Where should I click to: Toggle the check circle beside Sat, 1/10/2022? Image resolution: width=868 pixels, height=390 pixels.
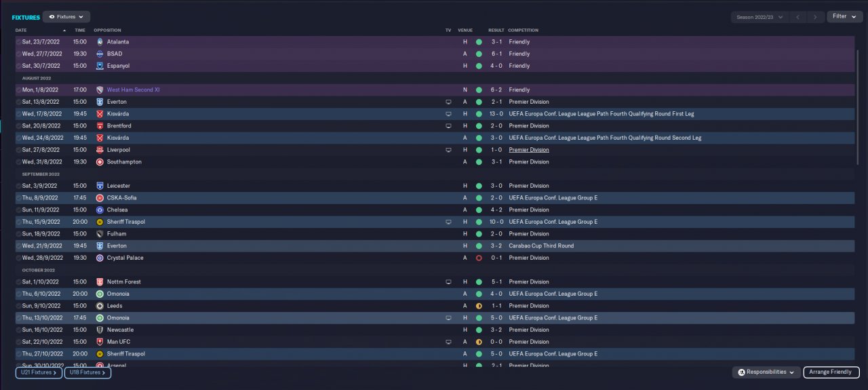[x=18, y=282]
